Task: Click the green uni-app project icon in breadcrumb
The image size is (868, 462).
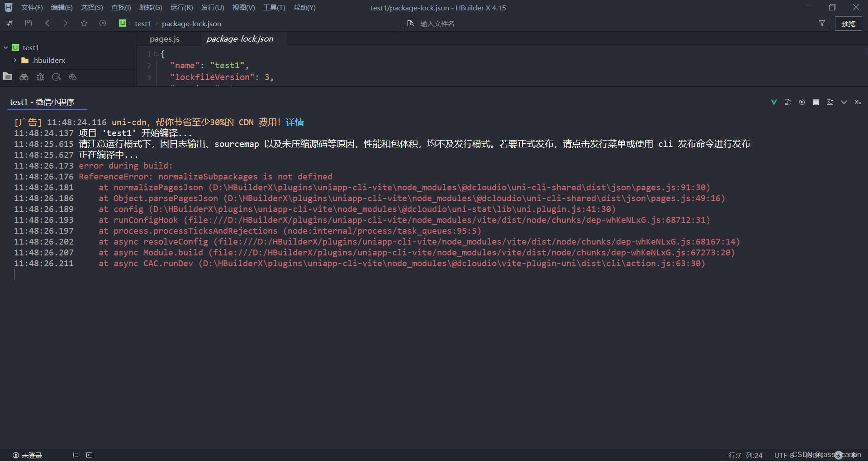Action: [x=123, y=23]
